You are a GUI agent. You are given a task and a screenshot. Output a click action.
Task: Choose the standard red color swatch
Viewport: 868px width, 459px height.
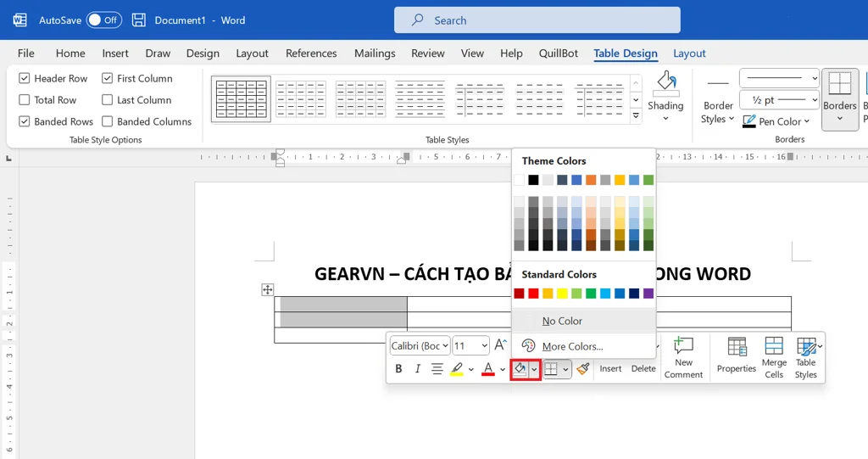(x=533, y=294)
